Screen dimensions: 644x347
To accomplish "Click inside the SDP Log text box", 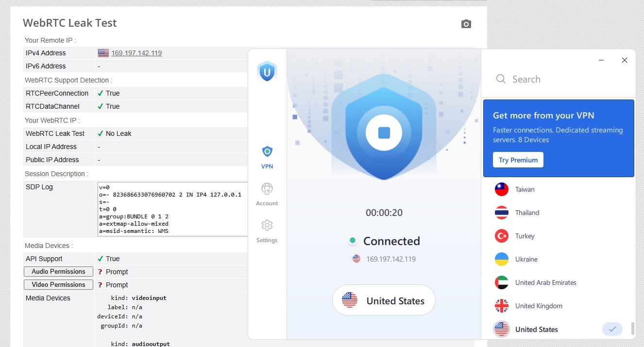I will click(x=173, y=209).
